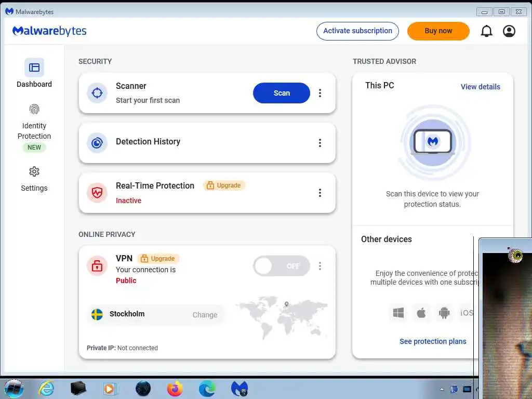Open Windows Start orb
Image resolution: width=532 pixels, height=399 pixels.
tap(14, 389)
